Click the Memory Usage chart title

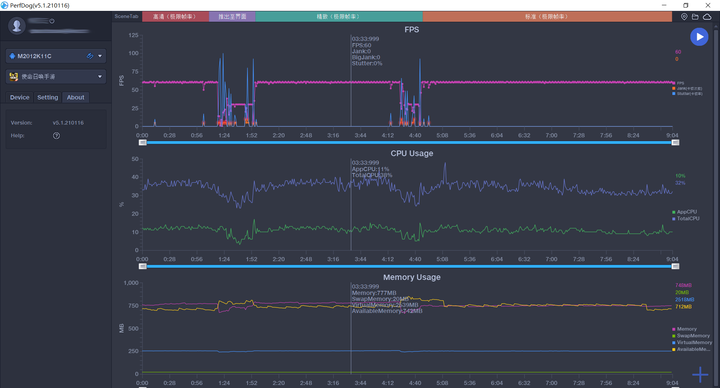click(x=411, y=277)
